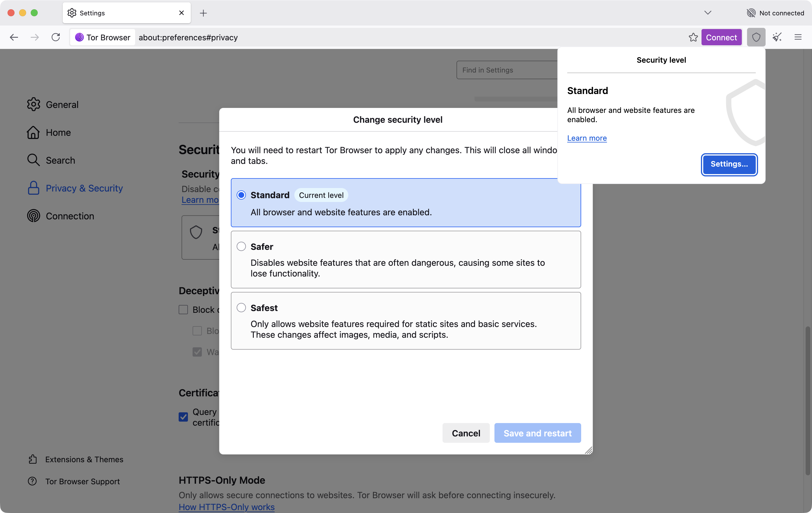Click the red macOS close window button
812x513 pixels.
11,13
